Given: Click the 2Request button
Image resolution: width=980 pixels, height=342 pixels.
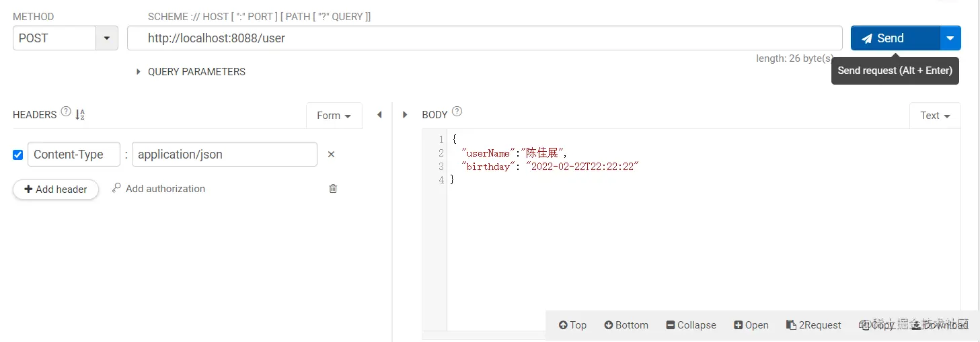Looking at the screenshot, I should [x=814, y=325].
